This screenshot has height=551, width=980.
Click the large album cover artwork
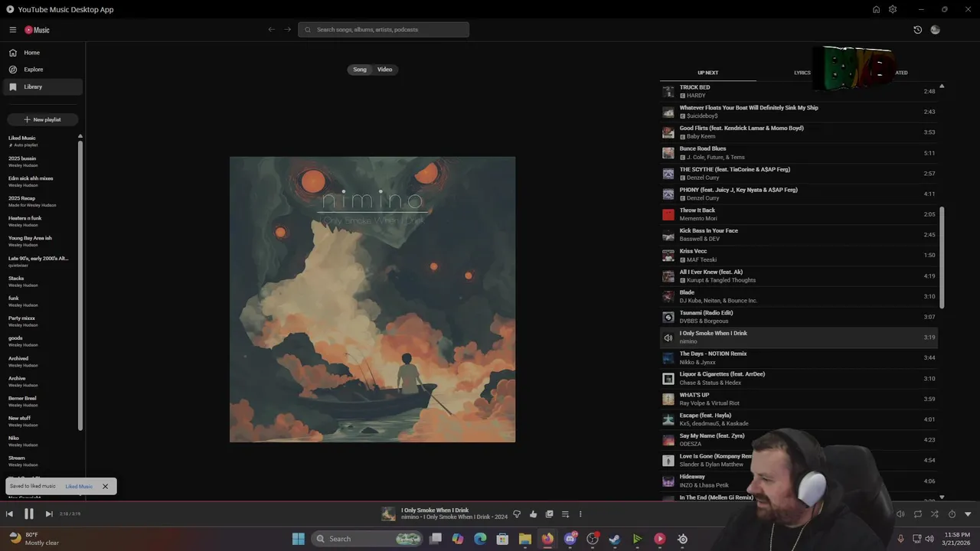tap(372, 299)
